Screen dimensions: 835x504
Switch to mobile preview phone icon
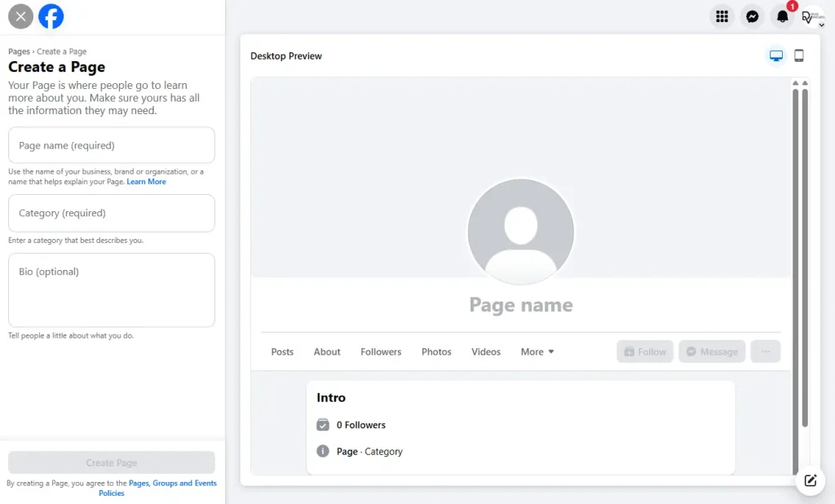pos(799,55)
